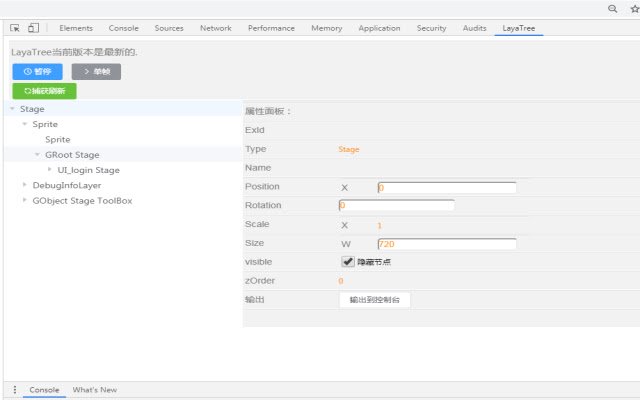Click the ExId property label
Image resolution: width=640 pixels, height=400 pixels.
255,130
